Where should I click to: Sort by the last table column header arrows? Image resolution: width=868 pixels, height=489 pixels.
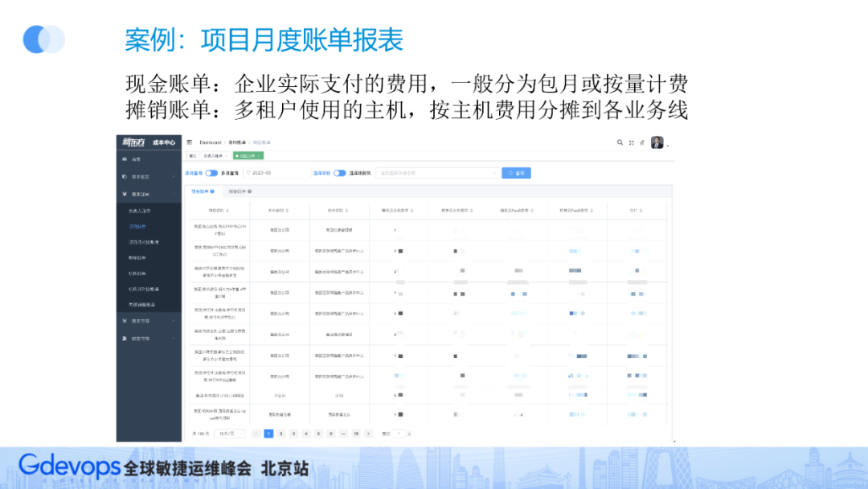click(x=641, y=211)
